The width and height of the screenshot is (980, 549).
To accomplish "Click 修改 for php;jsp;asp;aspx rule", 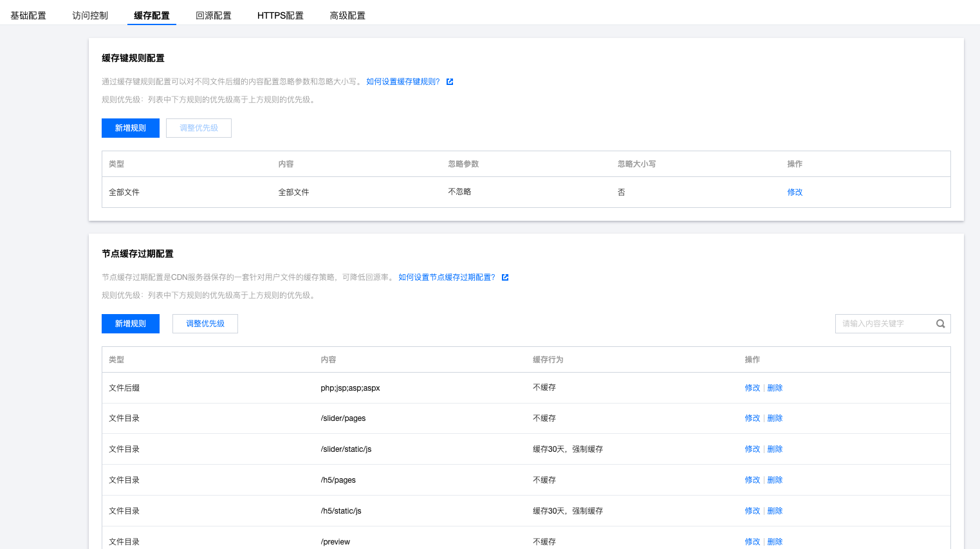I will [752, 388].
